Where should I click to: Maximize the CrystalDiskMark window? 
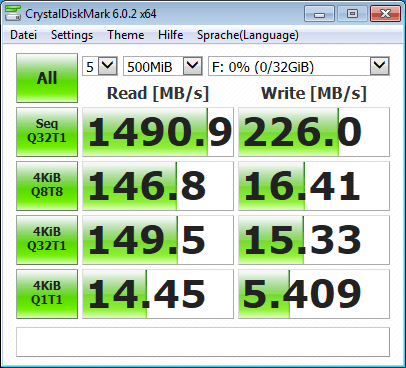352,14
